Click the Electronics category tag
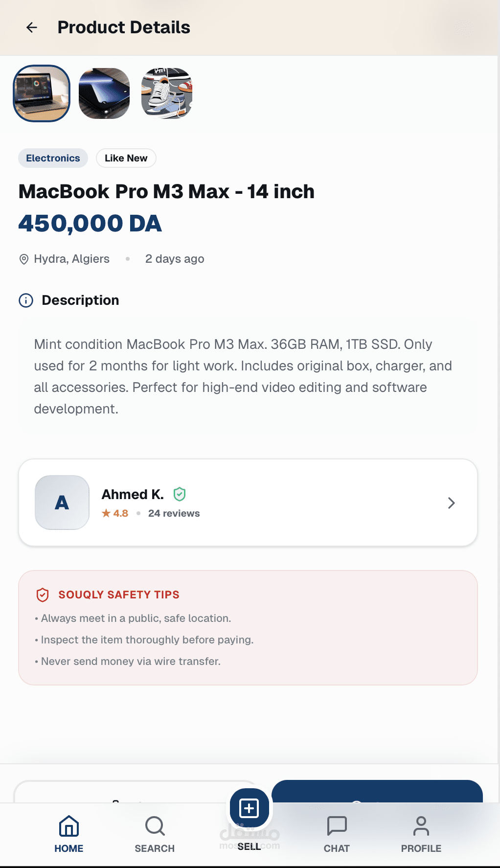 pyautogui.click(x=53, y=158)
